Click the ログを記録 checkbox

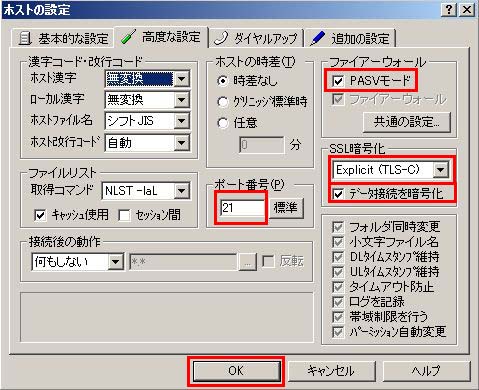click(x=338, y=302)
